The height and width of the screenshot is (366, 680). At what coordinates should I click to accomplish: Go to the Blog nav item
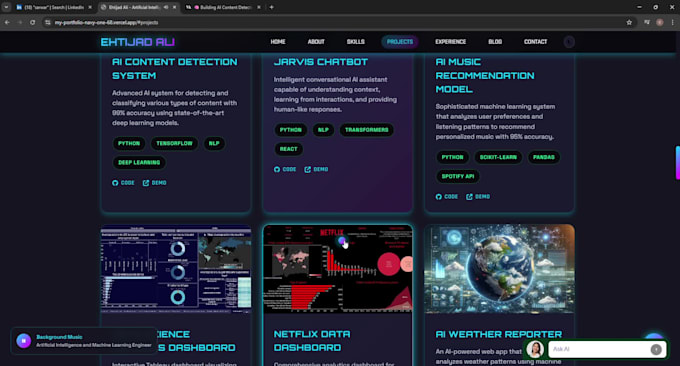(495, 42)
